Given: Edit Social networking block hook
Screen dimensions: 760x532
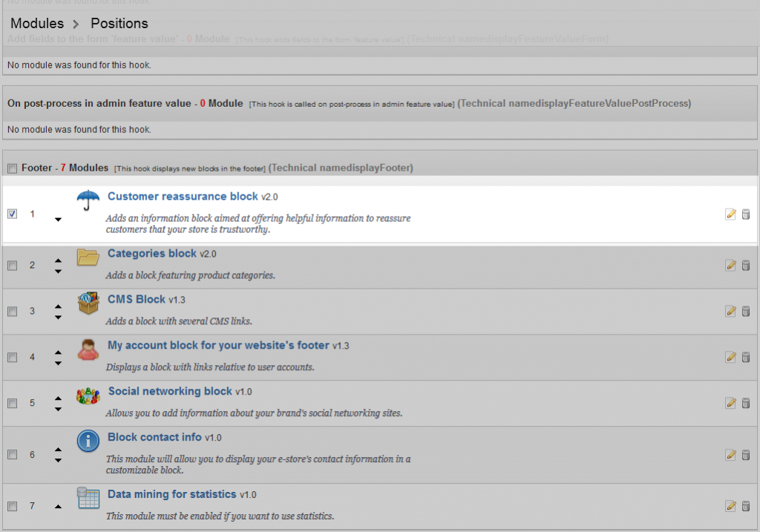Looking at the screenshot, I should click(x=730, y=403).
